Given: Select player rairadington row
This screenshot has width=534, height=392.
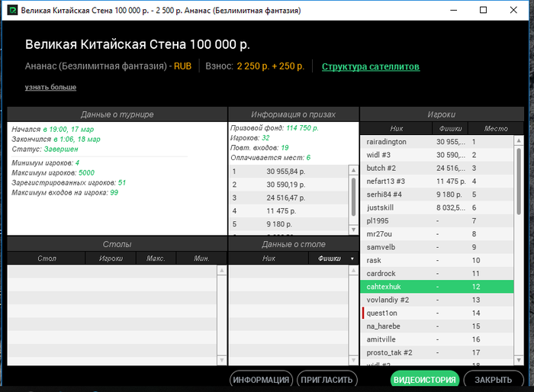Looking at the screenshot, I should coord(436,142).
